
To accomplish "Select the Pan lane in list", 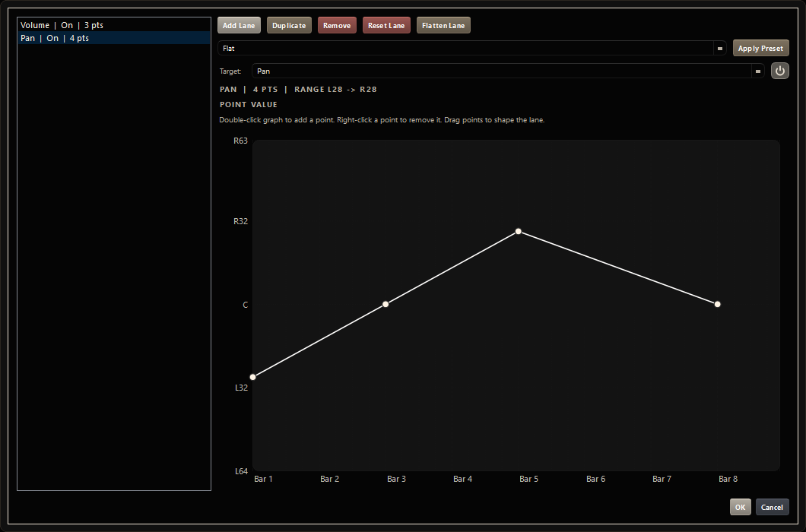I will coord(114,38).
